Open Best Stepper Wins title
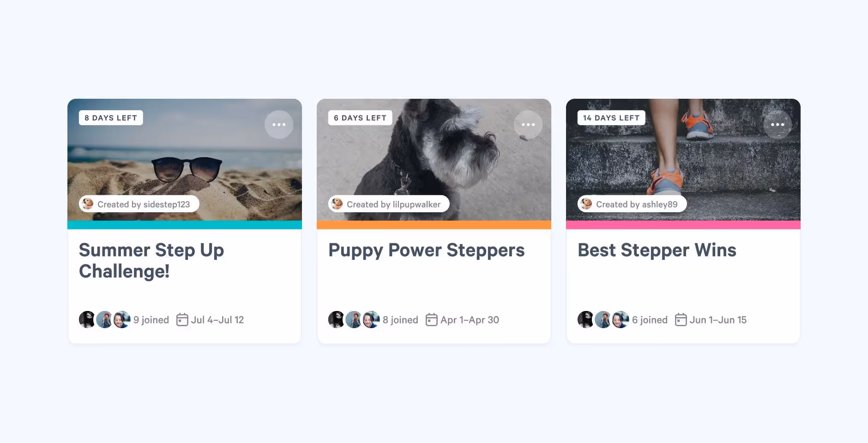 [x=657, y=251]
